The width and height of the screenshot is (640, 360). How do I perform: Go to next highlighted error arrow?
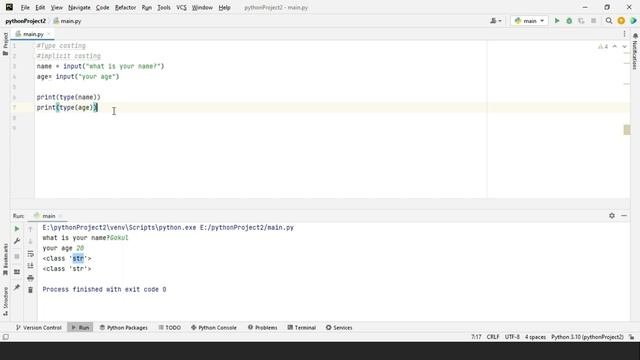624,47
